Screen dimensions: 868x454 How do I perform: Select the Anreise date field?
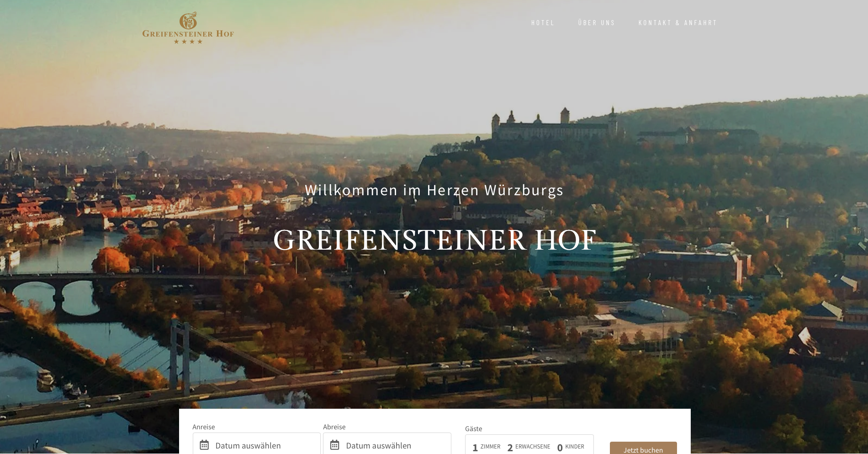point(257,443)
